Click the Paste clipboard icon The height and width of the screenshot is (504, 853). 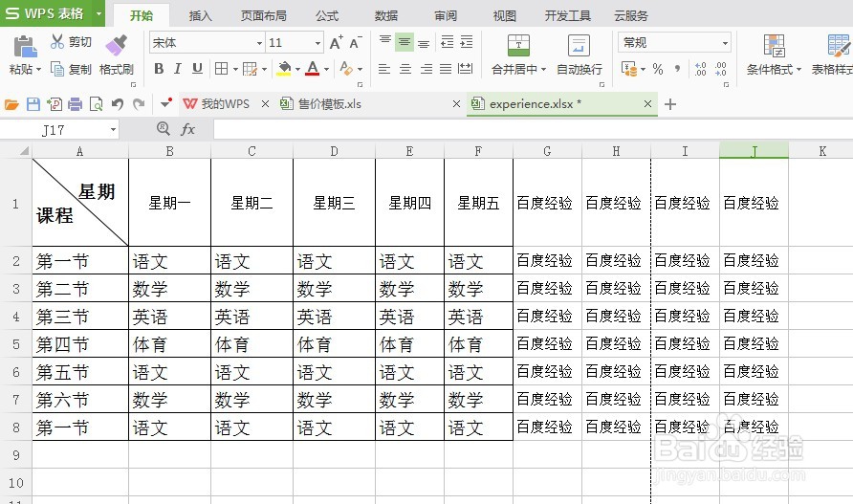[25, 47]
